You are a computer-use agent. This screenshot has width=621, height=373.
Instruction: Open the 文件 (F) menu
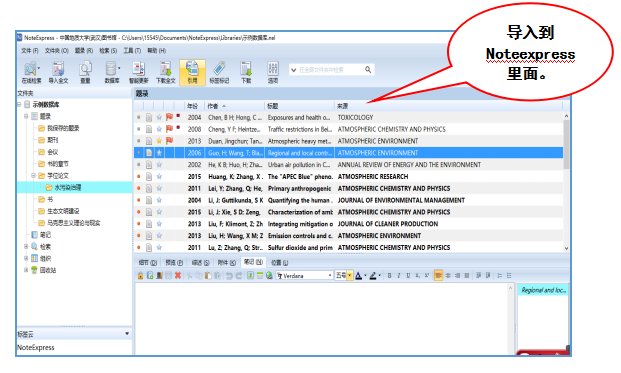[x=30, y=51]
